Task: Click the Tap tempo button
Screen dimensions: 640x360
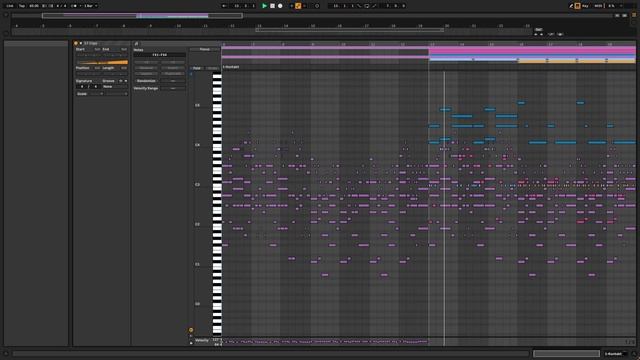Action: tap(22, 6)
